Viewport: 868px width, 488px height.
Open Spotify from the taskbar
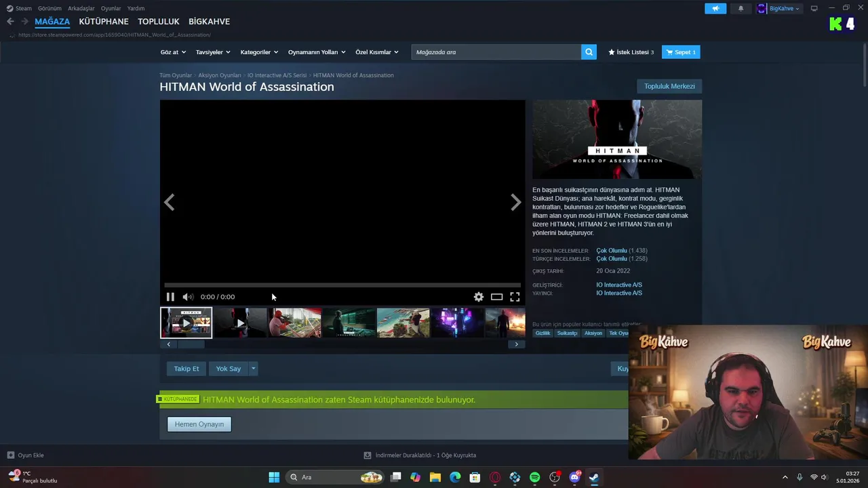click(534, 477)
